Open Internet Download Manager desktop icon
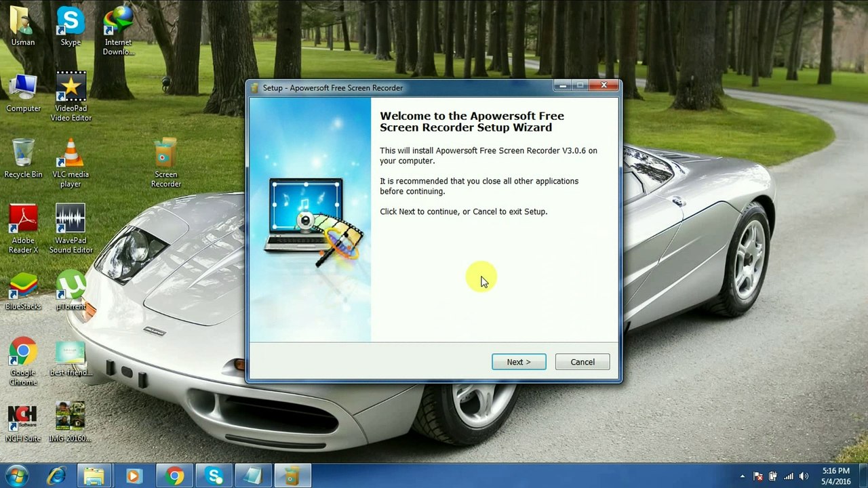The height and width of the screenshot is (488, 868). (118, 30)
